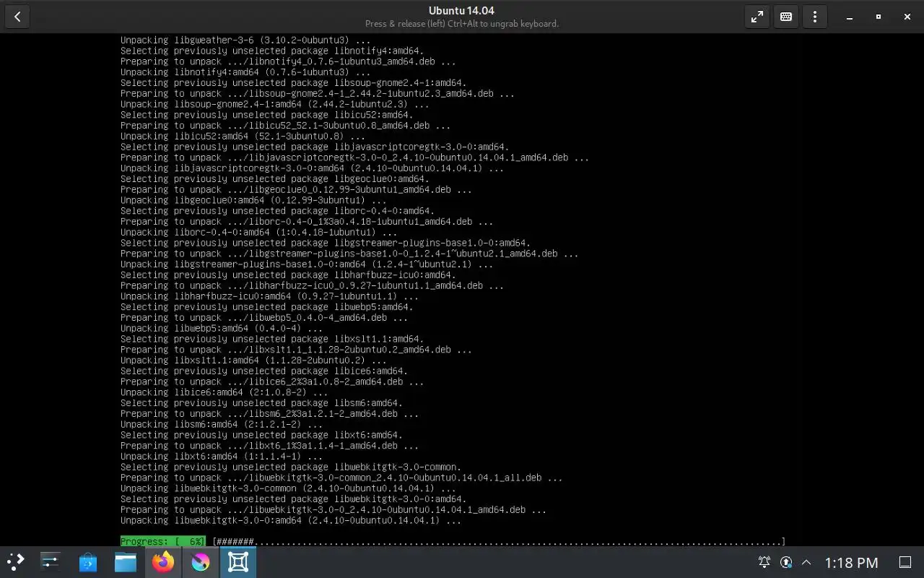Click the green Progress 6% indicator

(x=163, y=541)
